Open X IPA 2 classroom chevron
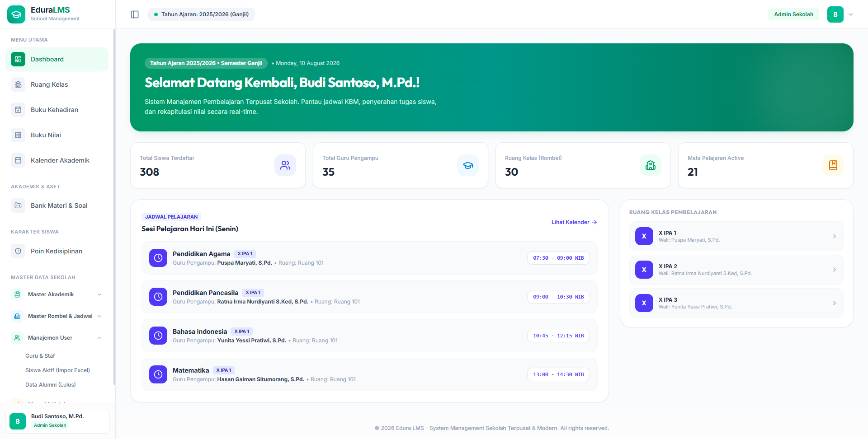 [835, 270]
